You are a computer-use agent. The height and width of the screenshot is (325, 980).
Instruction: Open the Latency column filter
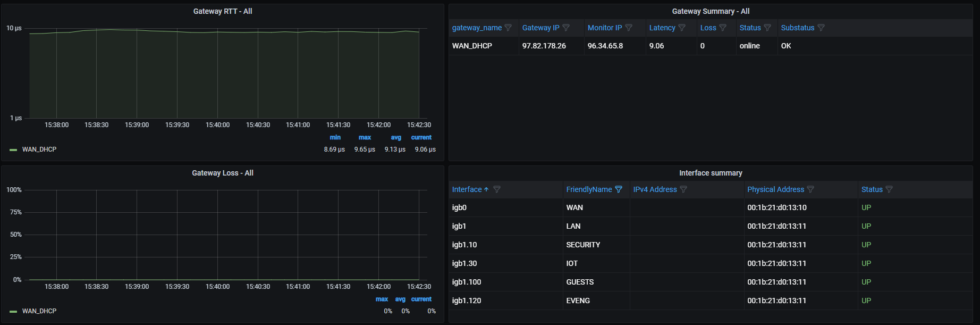pyautogui.click(x=682, y=28)
